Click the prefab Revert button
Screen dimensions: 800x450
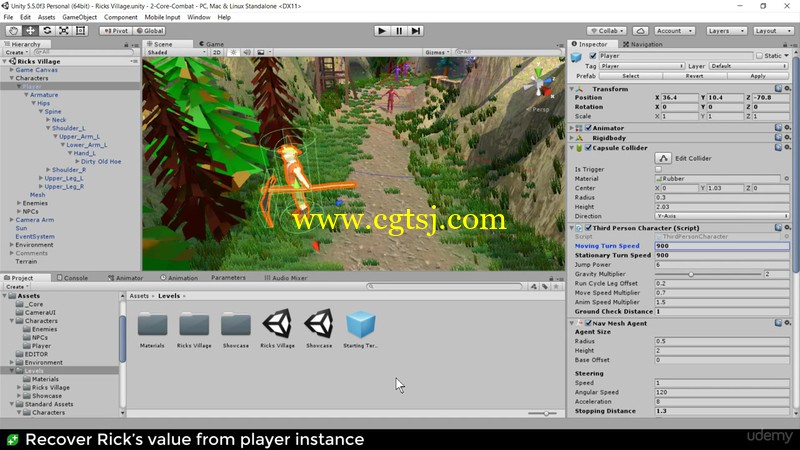(694, 76)
